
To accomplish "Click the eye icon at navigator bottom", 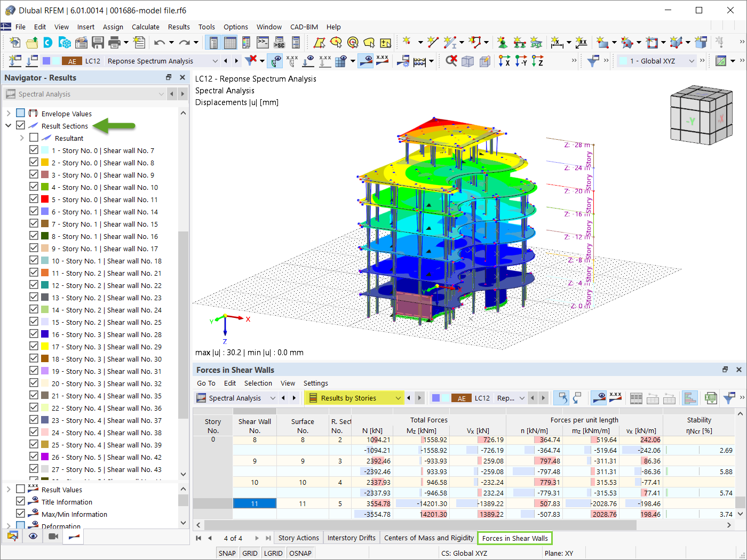I will click(x=33, y=536).
